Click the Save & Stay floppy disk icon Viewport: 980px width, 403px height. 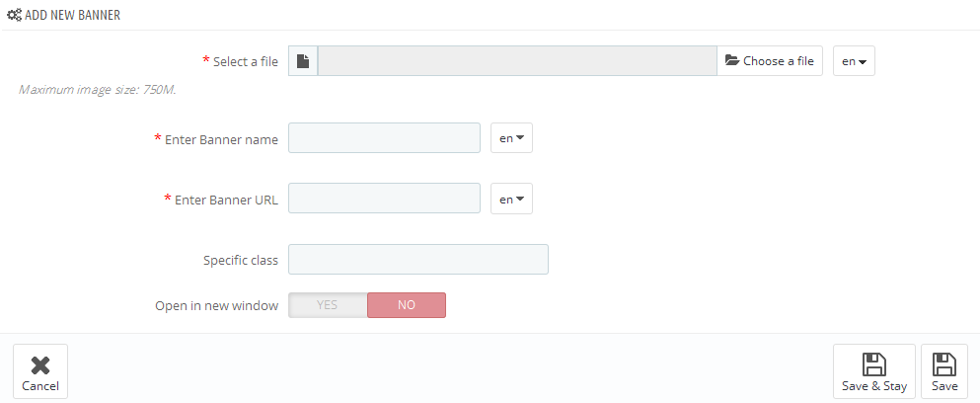click(873, 364)
